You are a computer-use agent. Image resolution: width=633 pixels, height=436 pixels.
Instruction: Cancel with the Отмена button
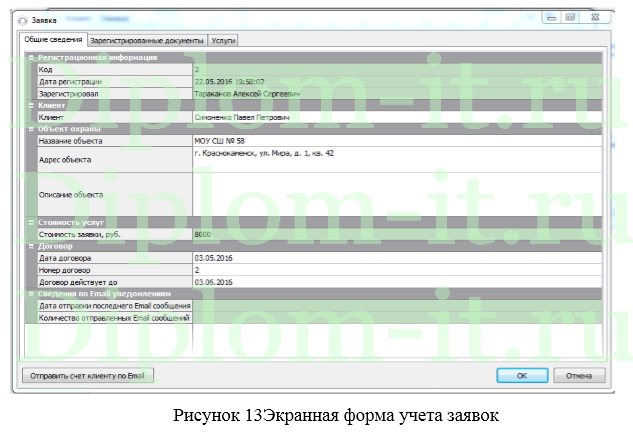[579, 376]
